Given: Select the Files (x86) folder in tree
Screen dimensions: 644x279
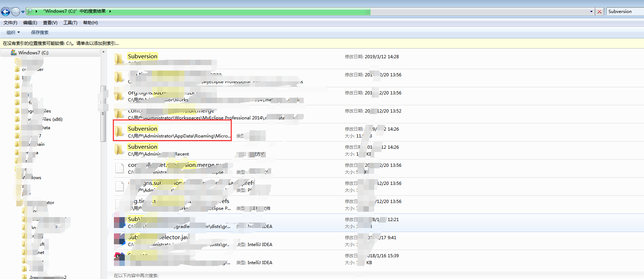Looking at the screenshot, I should coord(52,119).
